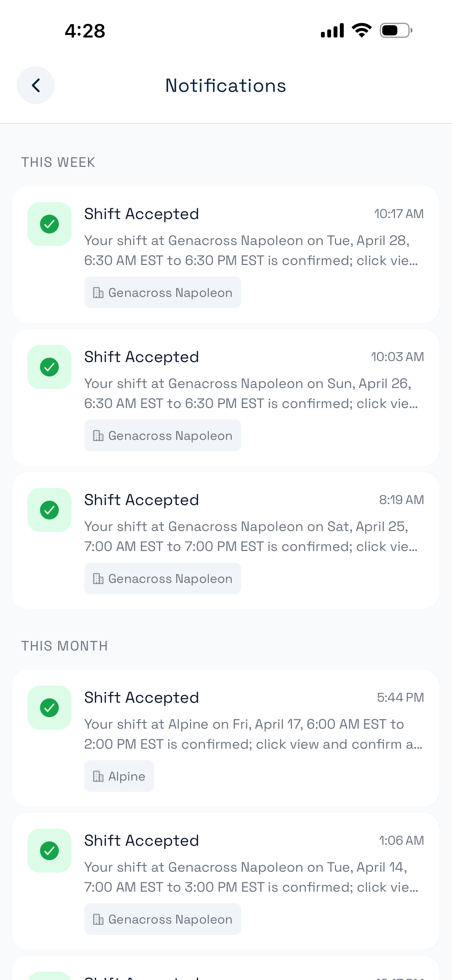Tap green checkmark icon of 8:19 AM notification
452x980 pixels.
coord(49,510)
